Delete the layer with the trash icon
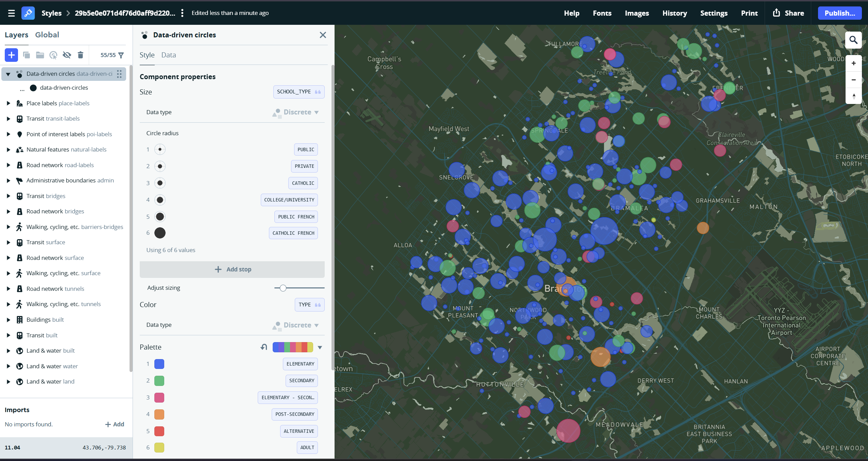This screenshot has width=868, height=461. pos(81,55)
